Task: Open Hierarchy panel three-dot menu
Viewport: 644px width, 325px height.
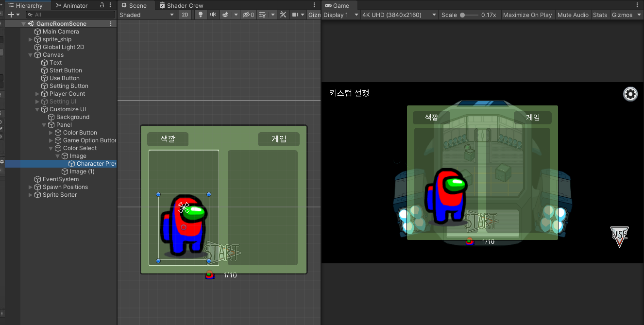Action: point(111,5)
